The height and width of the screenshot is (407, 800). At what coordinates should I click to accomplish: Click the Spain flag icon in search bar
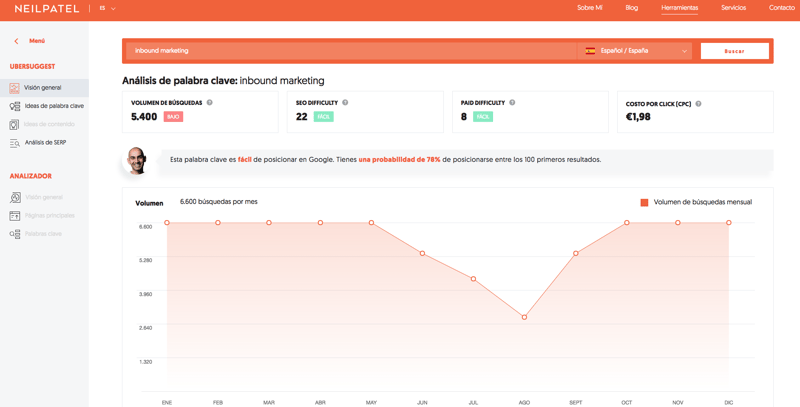[x=590, y=51]
